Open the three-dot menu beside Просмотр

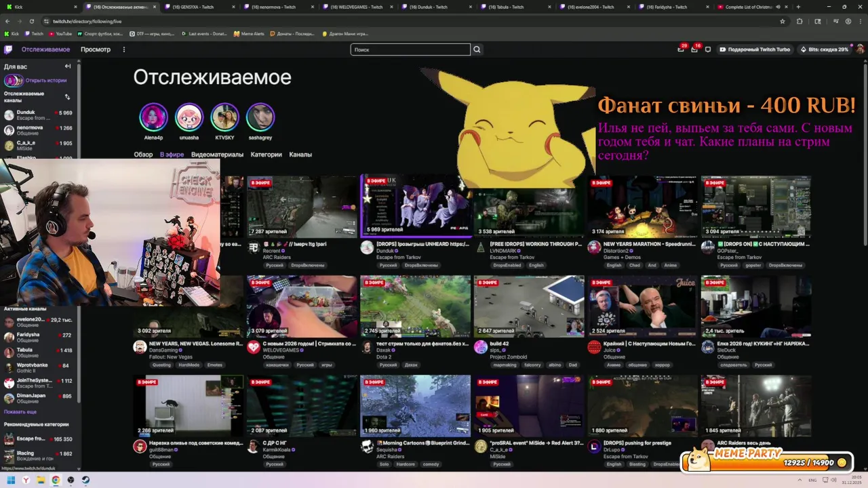(124, 49)
